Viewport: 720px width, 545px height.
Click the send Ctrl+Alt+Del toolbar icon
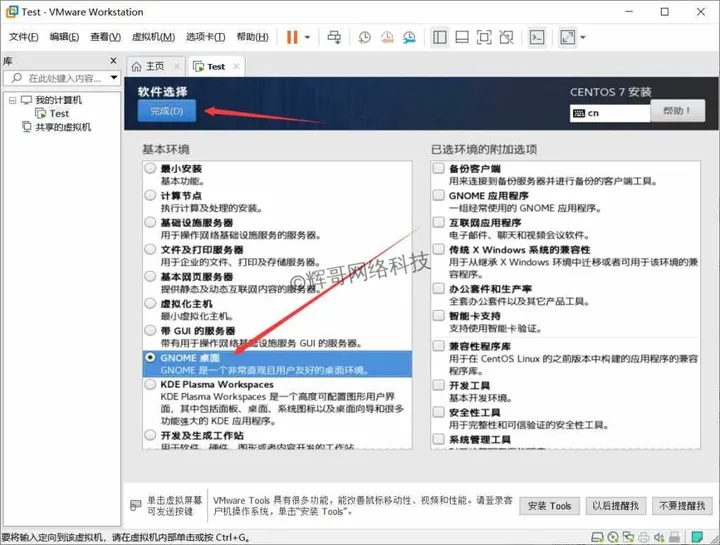[334, 37]
